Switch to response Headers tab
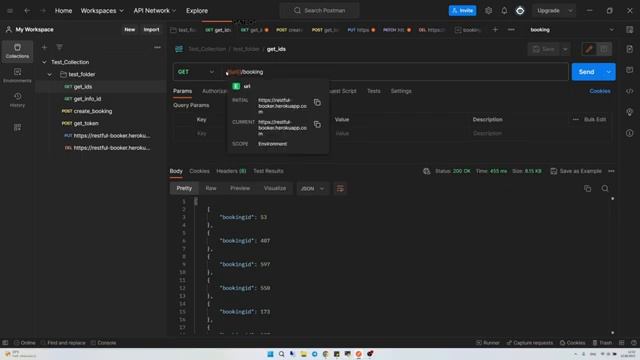This screenshot has width=640, height=360. [231, 171]
